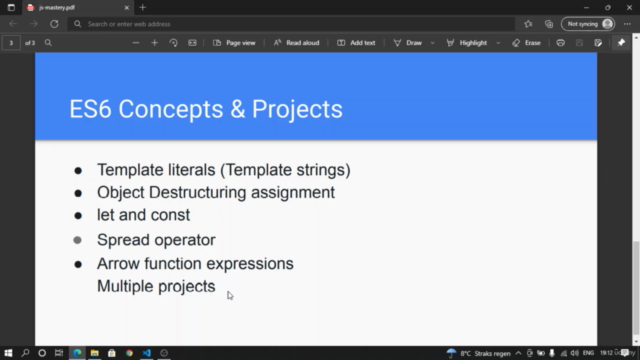Open Page view options
The image size is (640, 360).
[234, 43]
